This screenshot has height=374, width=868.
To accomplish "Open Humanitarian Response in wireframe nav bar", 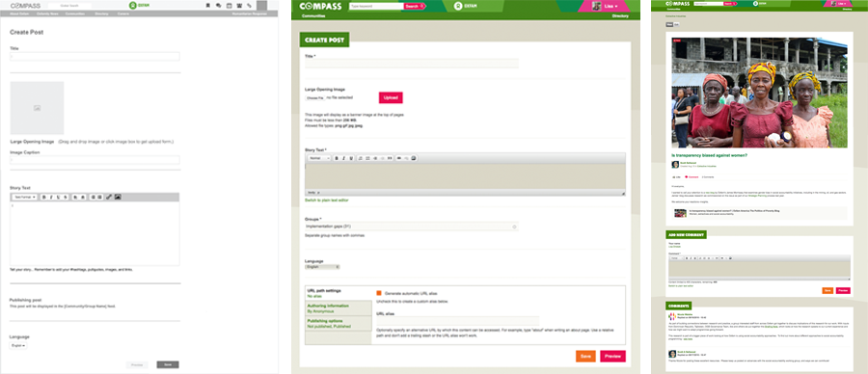I will (x=249, y=13).
